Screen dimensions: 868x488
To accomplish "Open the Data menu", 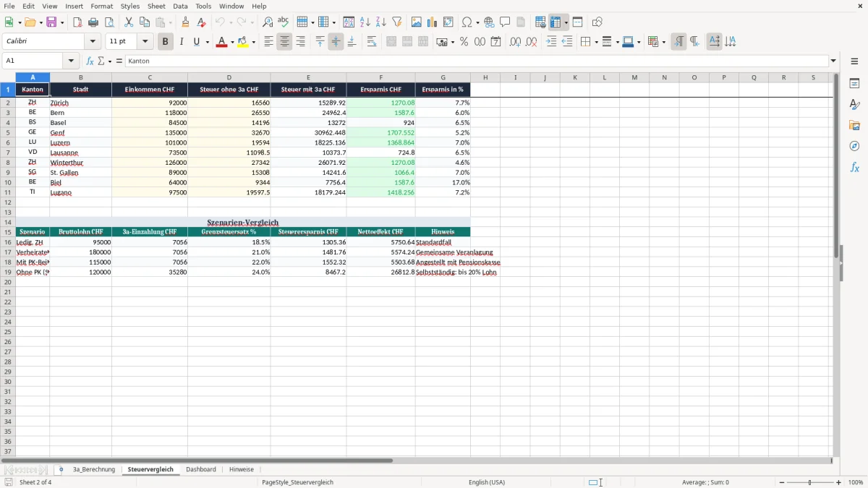I will pos(180,6).
